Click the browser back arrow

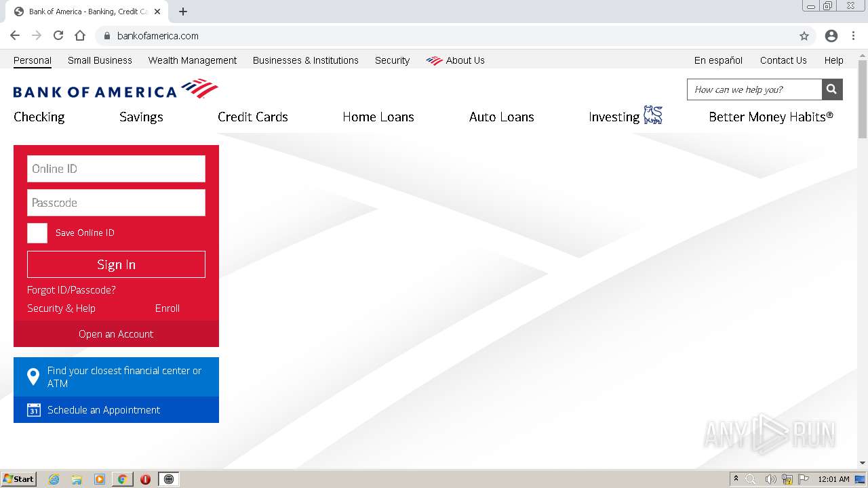pos(15,36)
